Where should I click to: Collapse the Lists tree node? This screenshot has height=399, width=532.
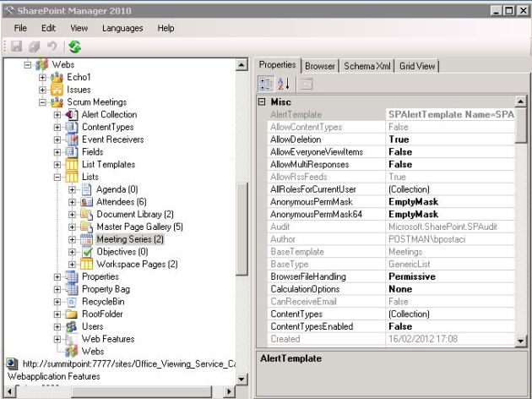tap(57, 177)
